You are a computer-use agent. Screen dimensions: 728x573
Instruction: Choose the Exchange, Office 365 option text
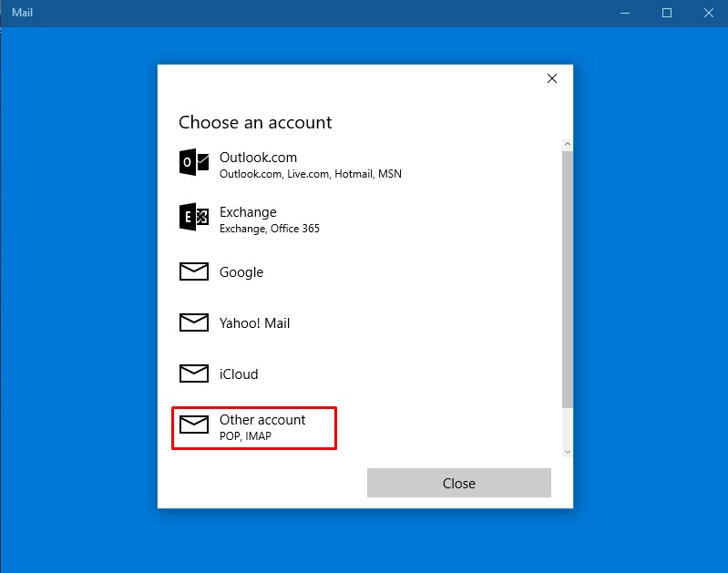click(x=269, y=229)
